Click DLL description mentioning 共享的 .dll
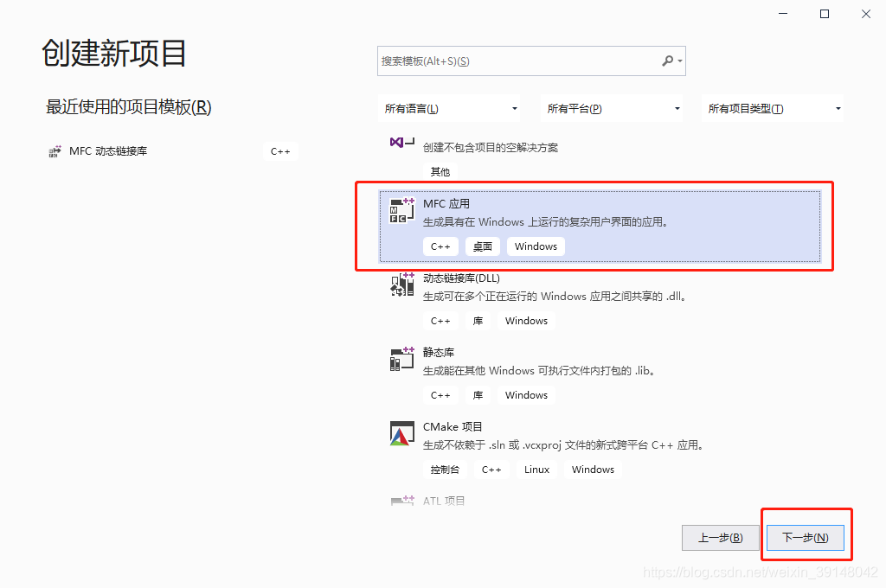 pyautogui.click(x=556, y=296)
